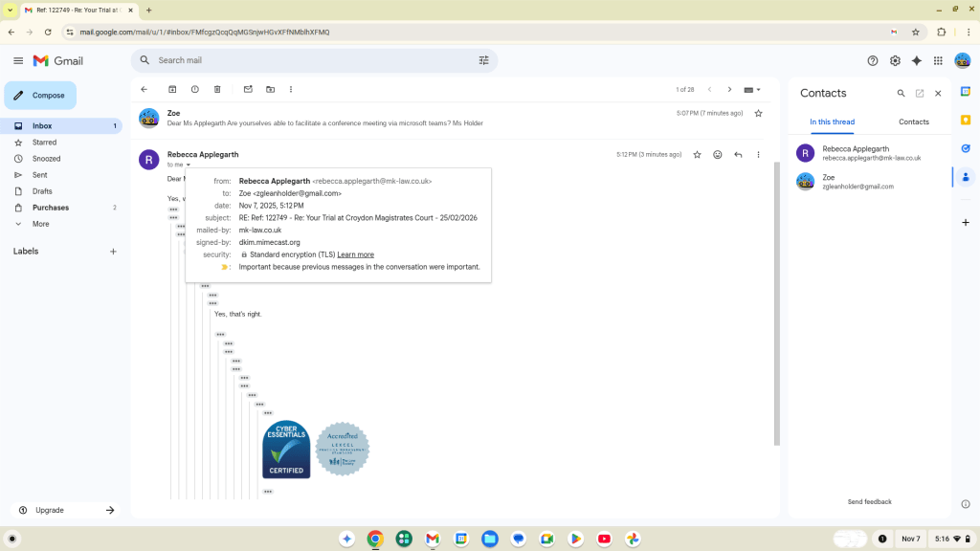
Task: Reply to Rebecca Applegarth's message
Action: click(738, 154)
